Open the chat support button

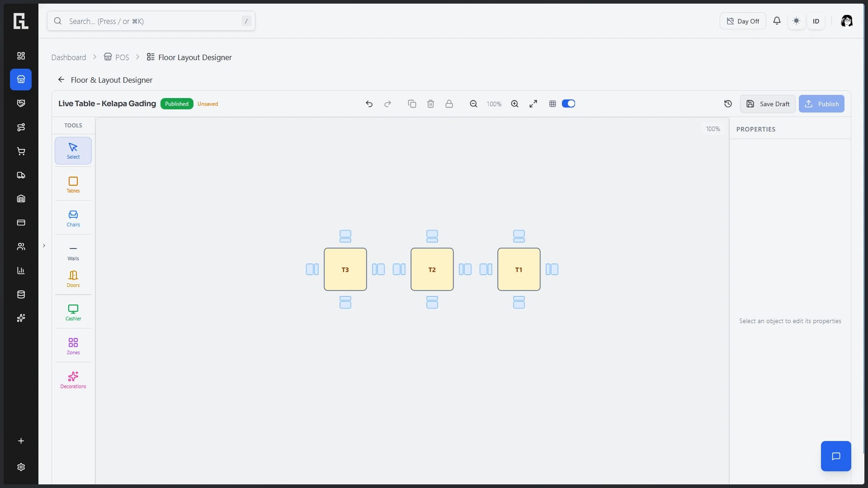pos(836,456)
